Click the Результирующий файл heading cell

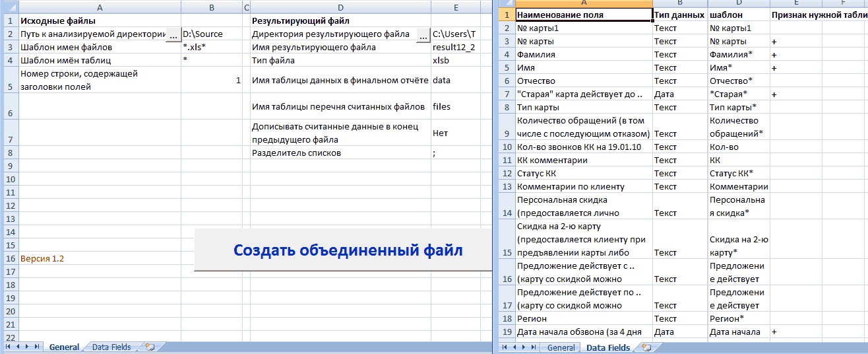coord(340,21)
